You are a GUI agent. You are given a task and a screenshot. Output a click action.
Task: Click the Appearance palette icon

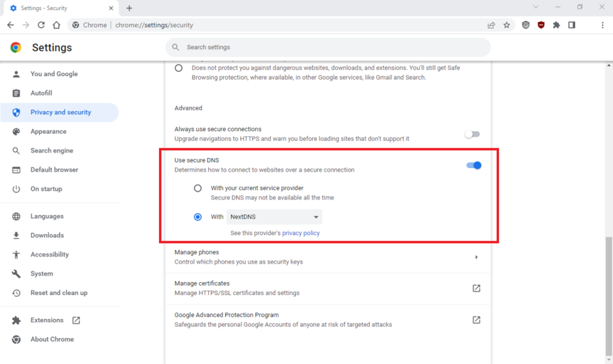[x=16, y=132]
